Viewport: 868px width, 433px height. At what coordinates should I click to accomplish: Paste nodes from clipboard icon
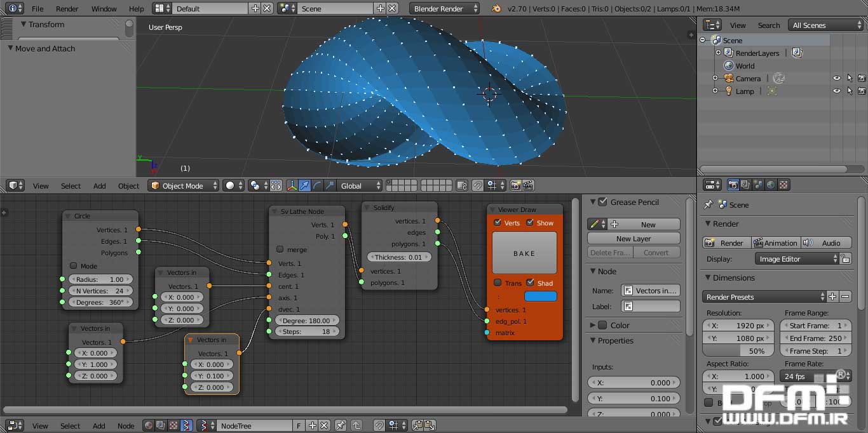tap(430, 425)
